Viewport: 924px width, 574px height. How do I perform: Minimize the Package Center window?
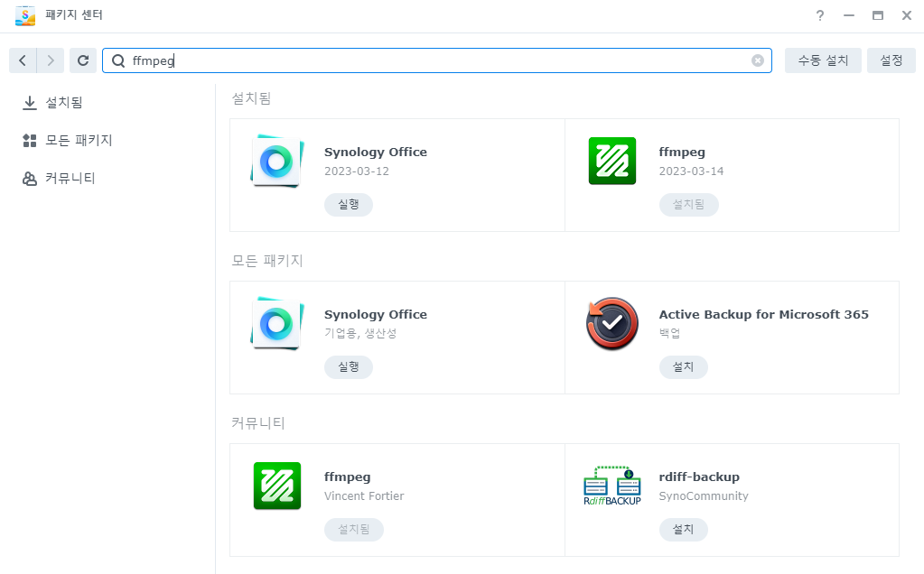point(848,15)
